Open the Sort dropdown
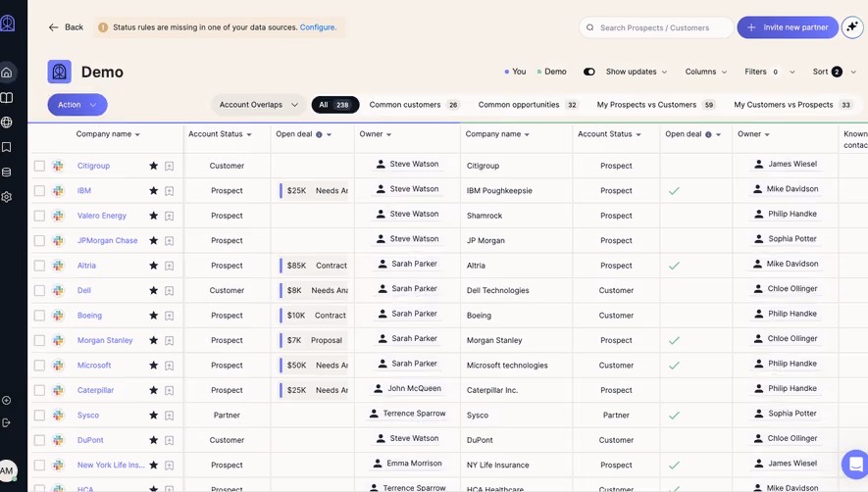Screen dimensions: 868x492 pos(835,72)
